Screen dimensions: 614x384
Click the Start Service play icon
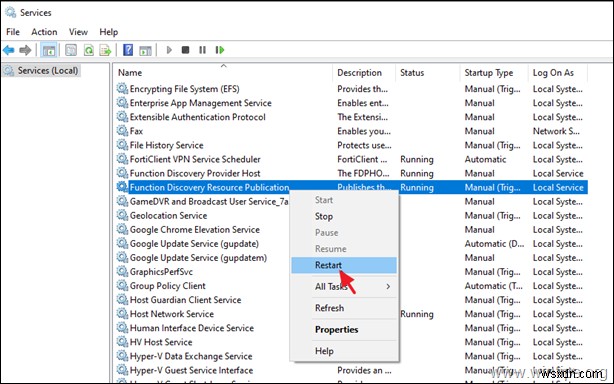pyautogui.click(x=169, y=50)
